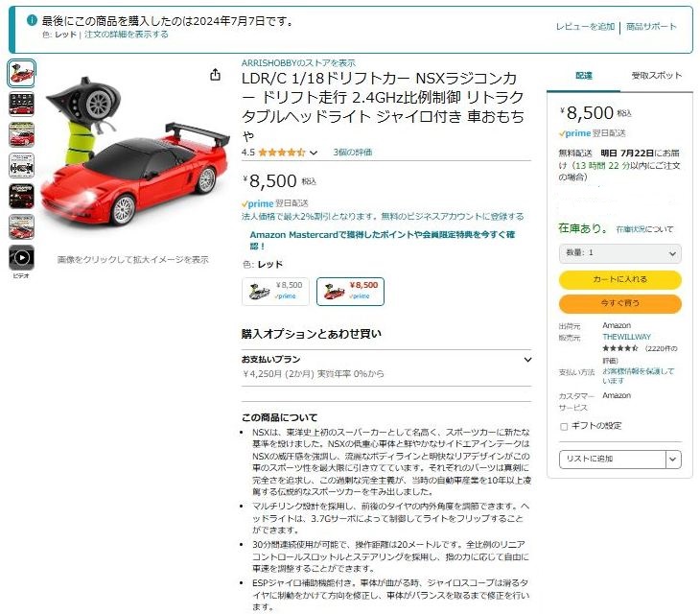
Task: Select the first red car thumbnail
Action: pos(21,73)
